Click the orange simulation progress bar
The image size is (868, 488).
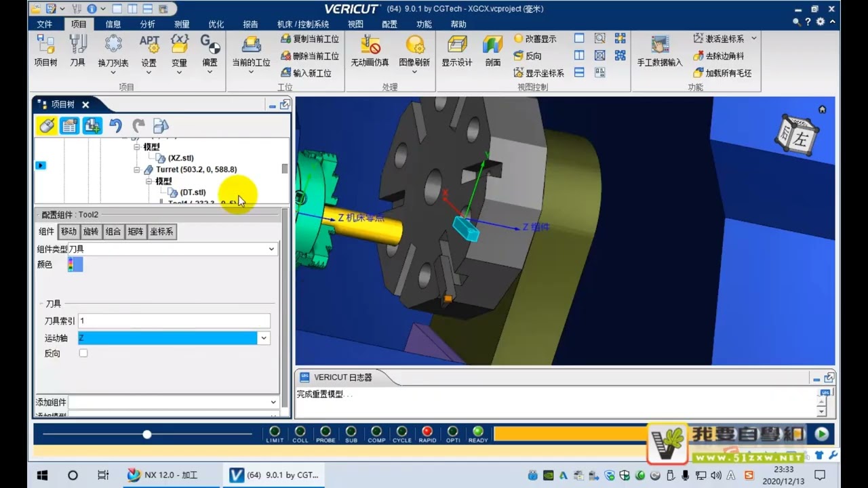570,434
